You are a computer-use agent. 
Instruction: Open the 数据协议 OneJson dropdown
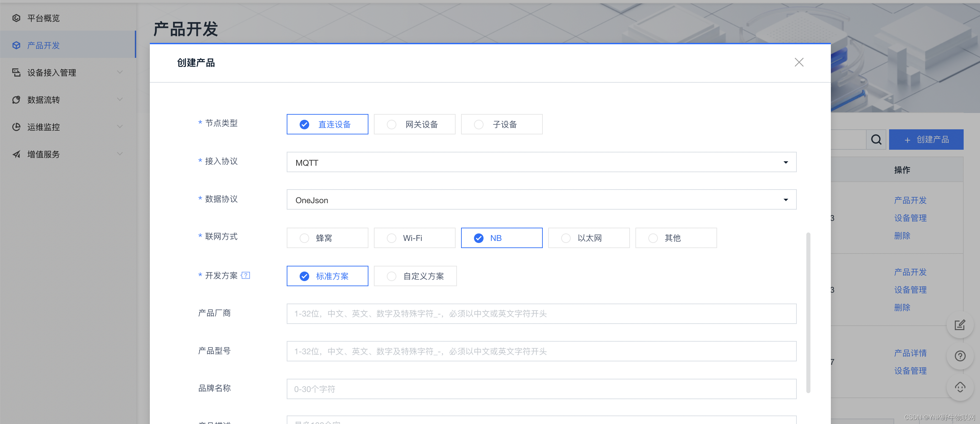tap(541, 200)
